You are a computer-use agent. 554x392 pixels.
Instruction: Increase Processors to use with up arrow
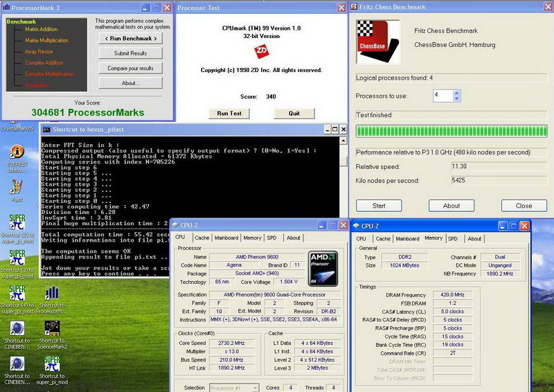[456, 93]
